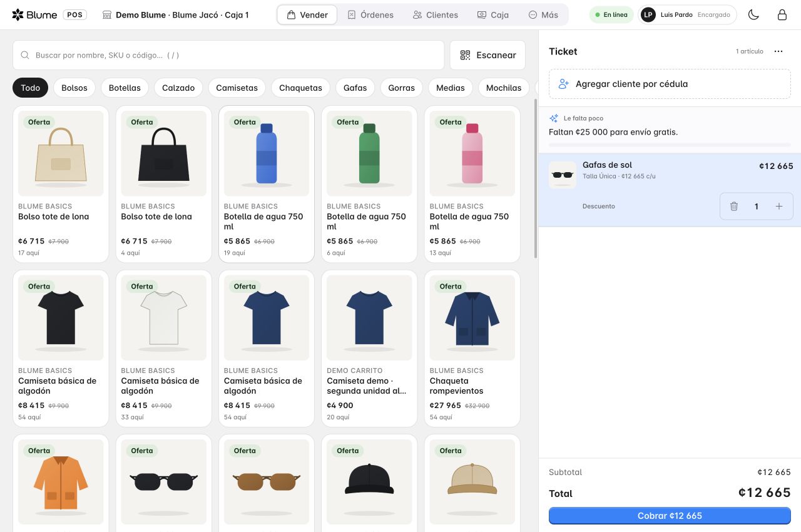The image size is (801, 532).
Task: Open the Luis Pardo user menu
Action: pos(688,14)
